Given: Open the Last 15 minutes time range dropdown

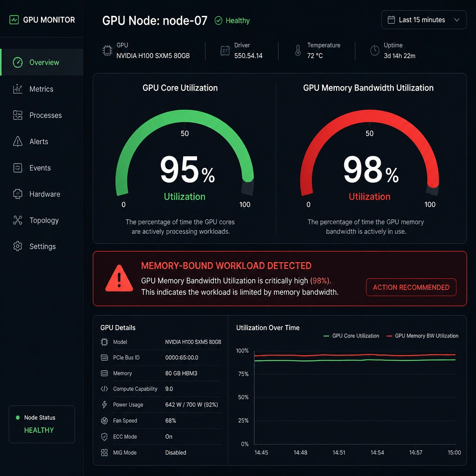Looking at the screenshot, I should pyautogui.click(x=424, y=20).
